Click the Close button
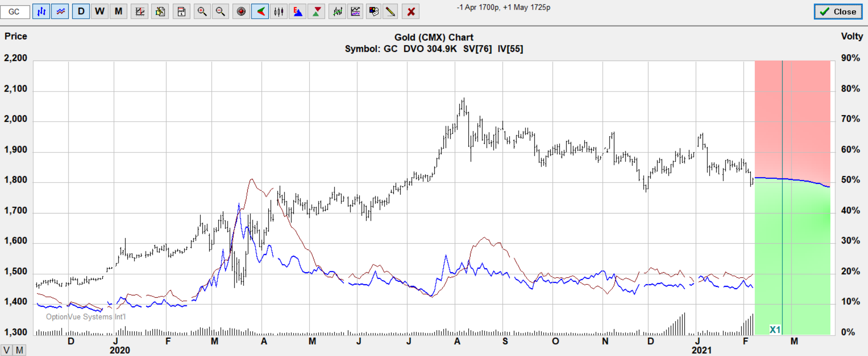Image resolution: width=868 pixels, height=356 pixels. (838, 12)
